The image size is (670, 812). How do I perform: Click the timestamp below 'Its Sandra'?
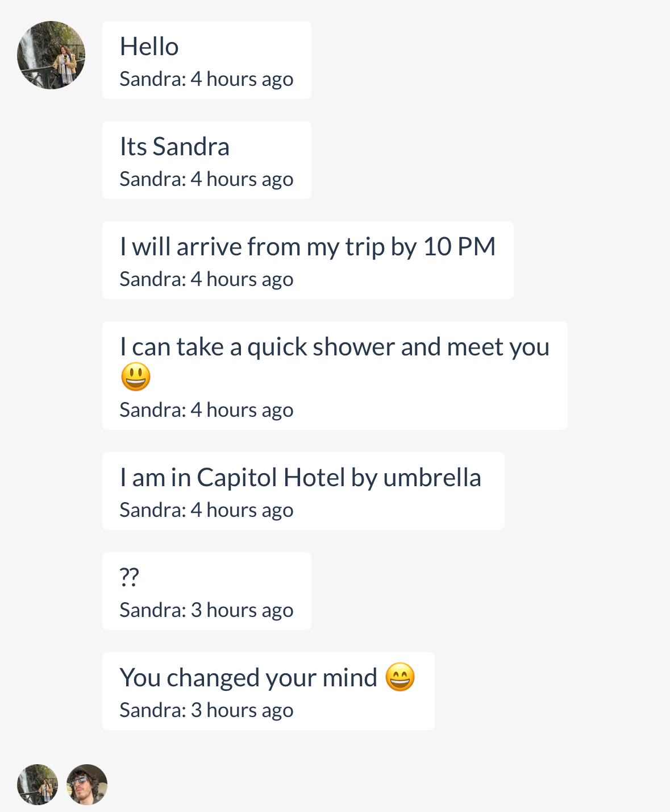206,179
